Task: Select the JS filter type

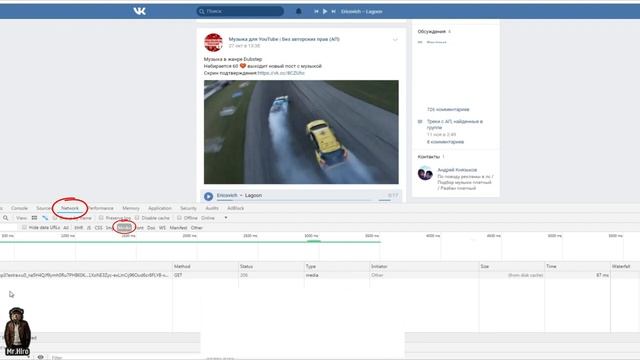Action: pos(89,228)
